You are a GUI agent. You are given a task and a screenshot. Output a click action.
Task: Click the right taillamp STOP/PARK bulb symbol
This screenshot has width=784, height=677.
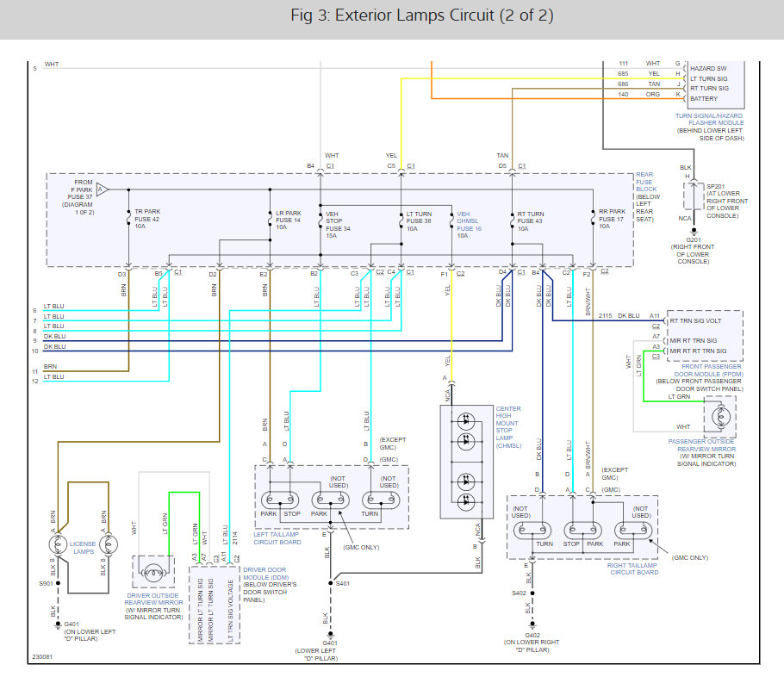[x=583, y=530]
